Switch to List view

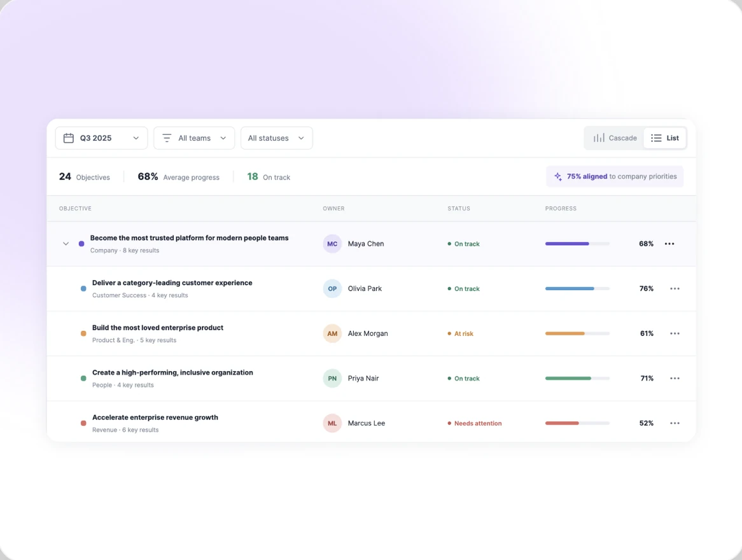pos(664,137)
